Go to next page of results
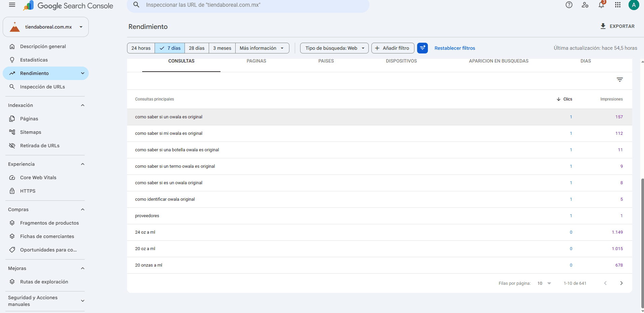The width and height of the screenshot is (644, 313). coord(621,283)
